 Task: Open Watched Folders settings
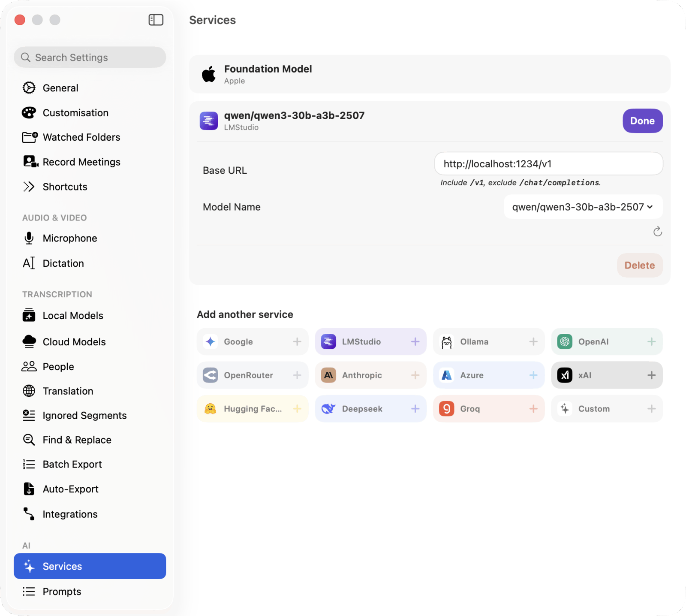click(81, 137)
